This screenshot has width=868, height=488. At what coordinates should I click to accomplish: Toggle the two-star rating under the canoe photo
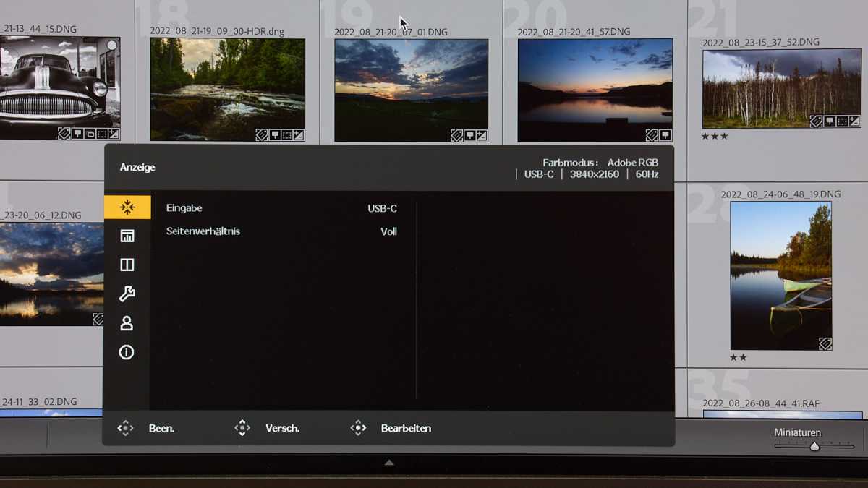point(739,357)
